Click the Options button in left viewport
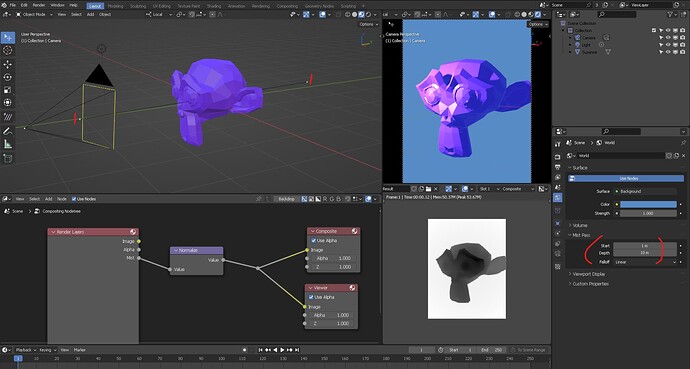The width and height of the screenshot is (690, 369). coord(368,24)
